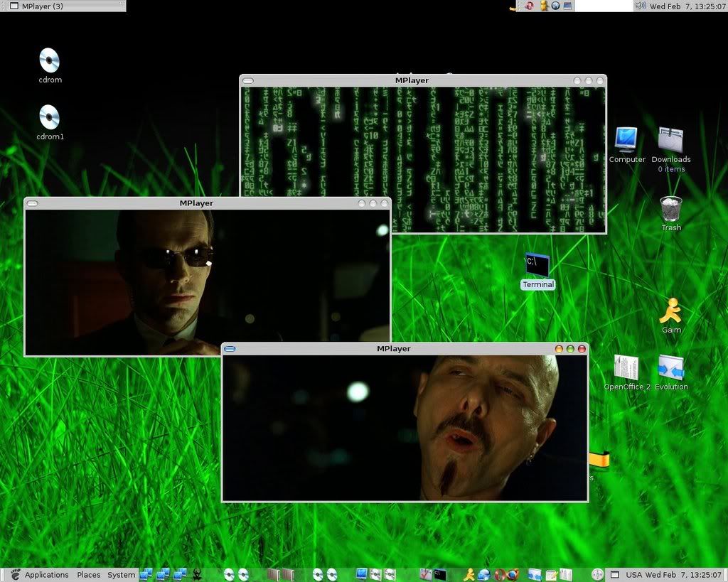Open window menu of bald man MPlayer window
Screen dimensions: 728x582
click(x=230, y=349)
